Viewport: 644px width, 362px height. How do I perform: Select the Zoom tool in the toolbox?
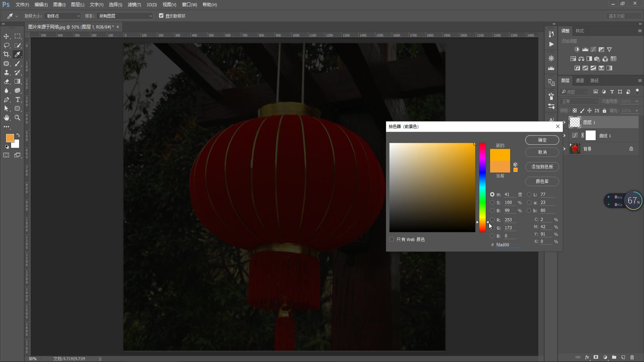point(17,118)
